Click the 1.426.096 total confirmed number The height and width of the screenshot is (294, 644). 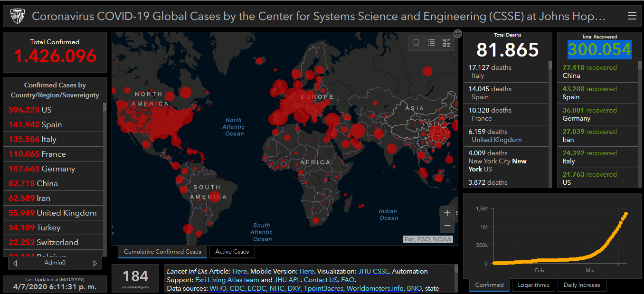pos(55,57)
